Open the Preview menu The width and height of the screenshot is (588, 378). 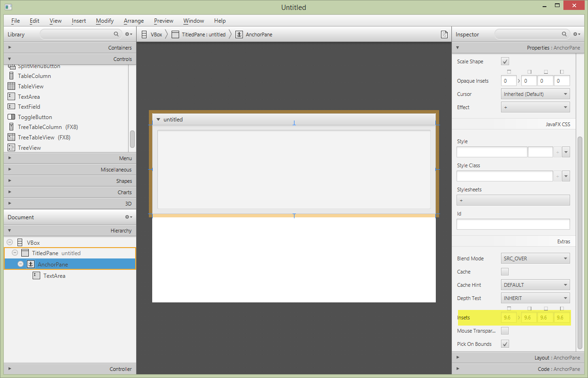164,20
